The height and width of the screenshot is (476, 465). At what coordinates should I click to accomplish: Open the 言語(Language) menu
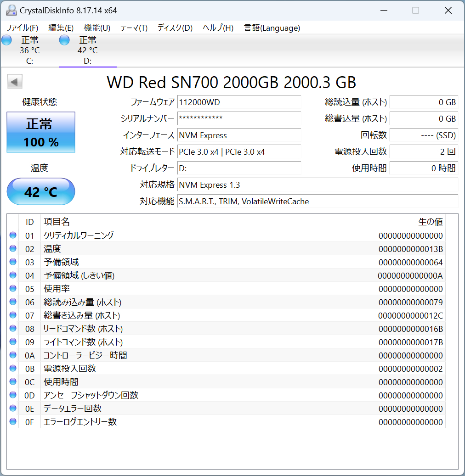point(272,28)
